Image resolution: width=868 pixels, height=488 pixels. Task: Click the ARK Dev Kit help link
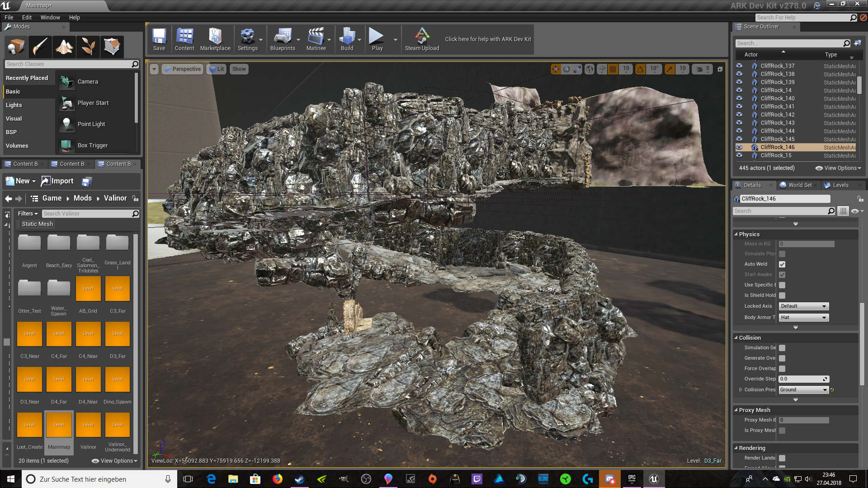tap(488, 39)
